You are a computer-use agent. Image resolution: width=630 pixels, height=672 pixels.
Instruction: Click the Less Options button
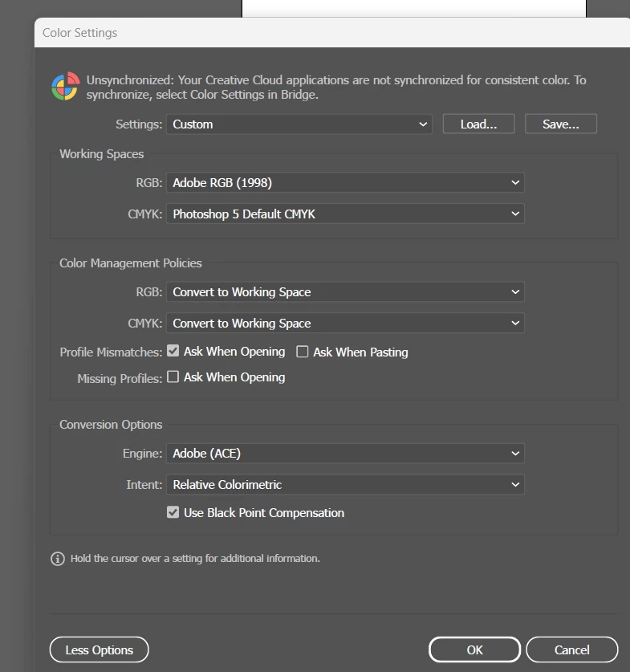pyautogui.click(x=100, y=650)
